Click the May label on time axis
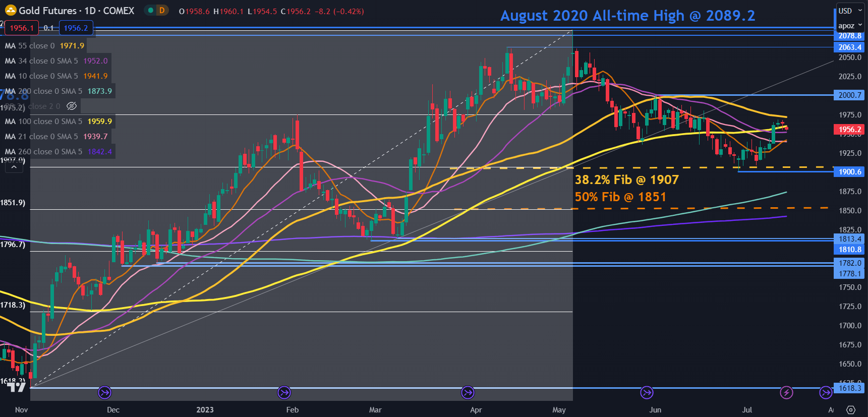This screenshot has height=417, width=868. 559,410
